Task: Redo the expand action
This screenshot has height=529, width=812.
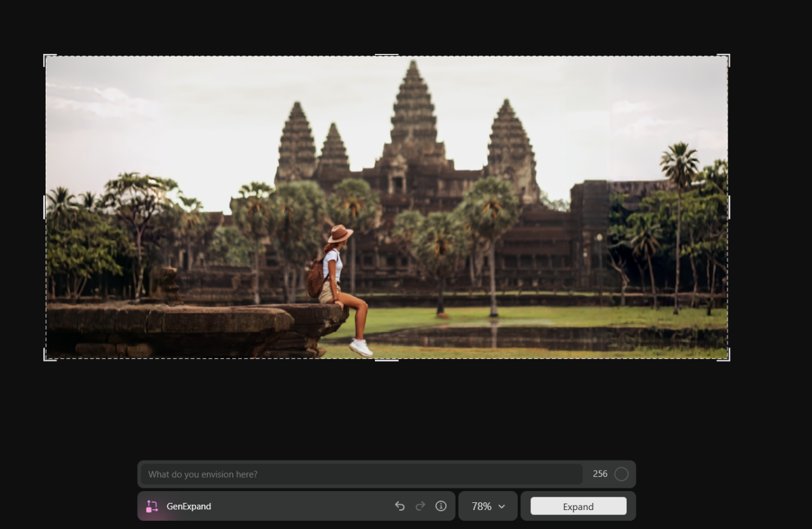Action: click(x=420, y=506)
